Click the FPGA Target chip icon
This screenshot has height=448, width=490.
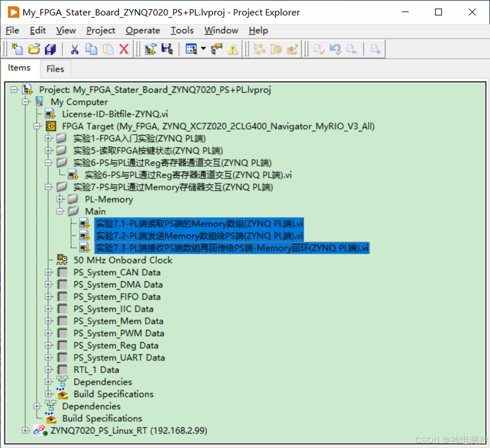(x=51, y=126)
